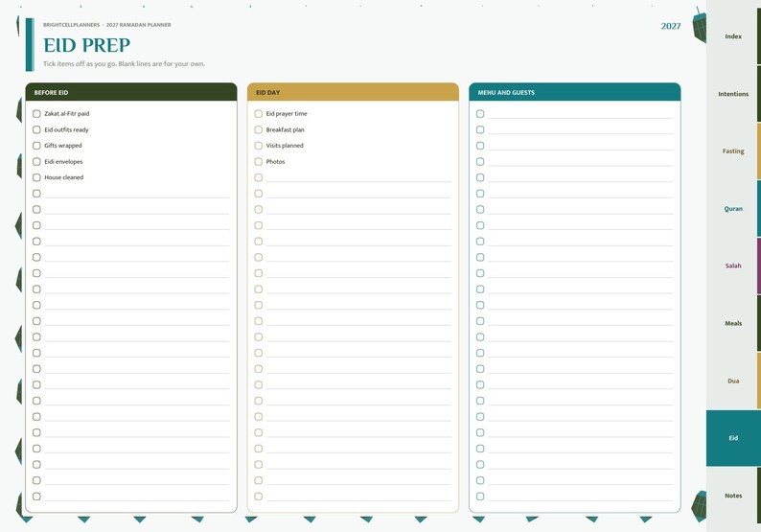
Task: Check the House cleaned box
Action: 36,177
